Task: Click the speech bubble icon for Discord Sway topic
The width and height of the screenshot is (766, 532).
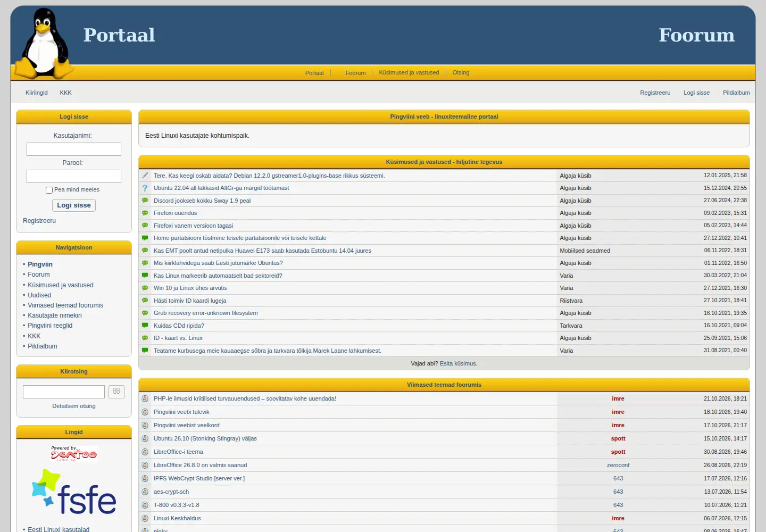Action: (x=145, y=201)
